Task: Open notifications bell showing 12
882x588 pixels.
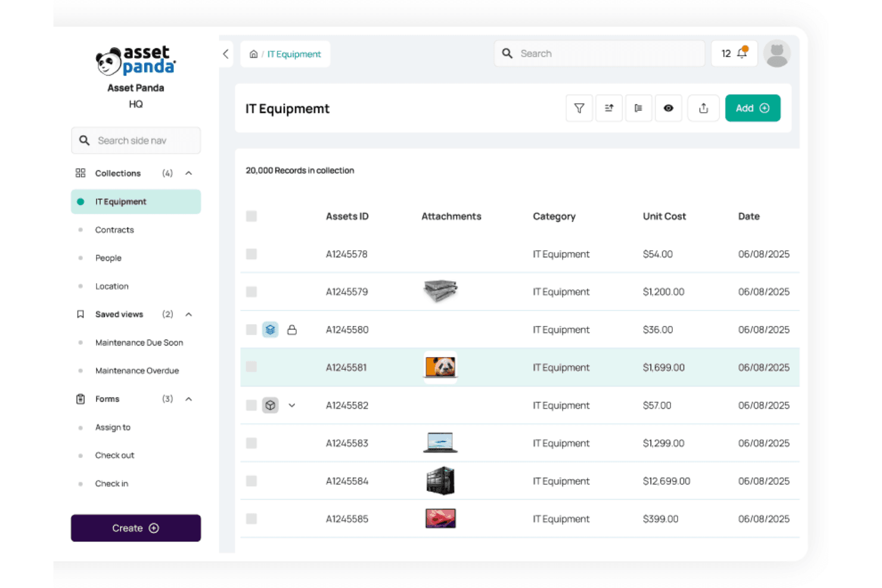Action: [x=734, y=54]
